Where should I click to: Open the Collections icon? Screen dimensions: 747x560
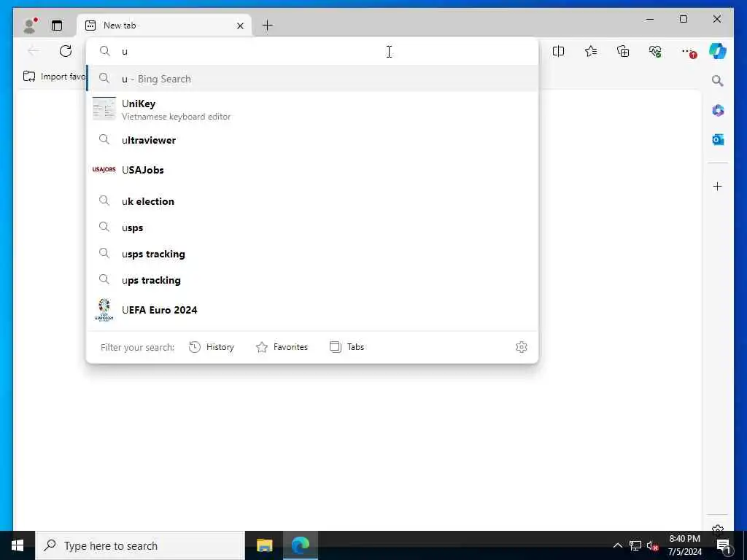coord(623,51)
